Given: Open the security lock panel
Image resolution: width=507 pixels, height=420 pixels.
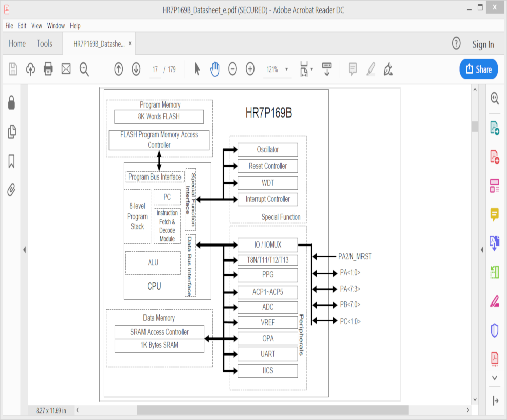Looking at the screenshot, I should (11, 103).
